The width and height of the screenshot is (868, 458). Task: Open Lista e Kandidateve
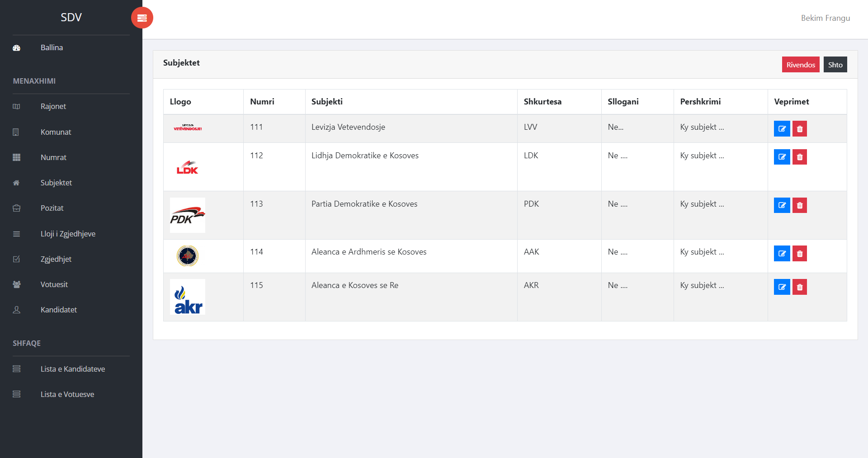pyautogui.click(x=72, y=369)
